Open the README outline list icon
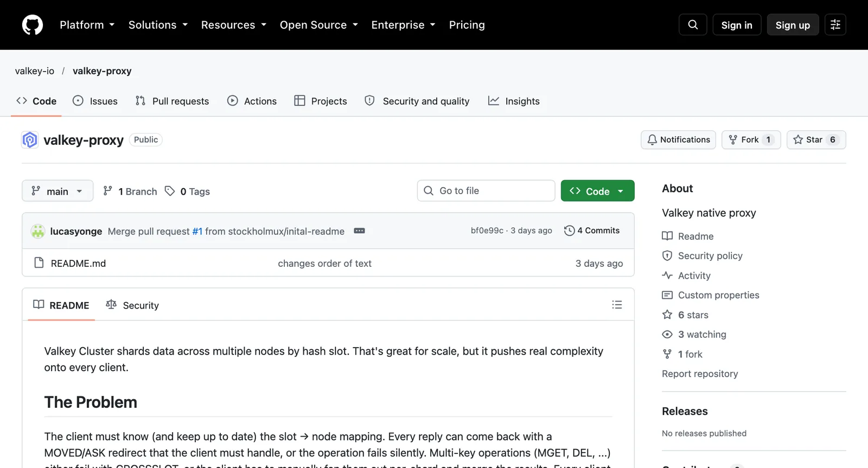The image size is (868, 468). pos(617,305)
